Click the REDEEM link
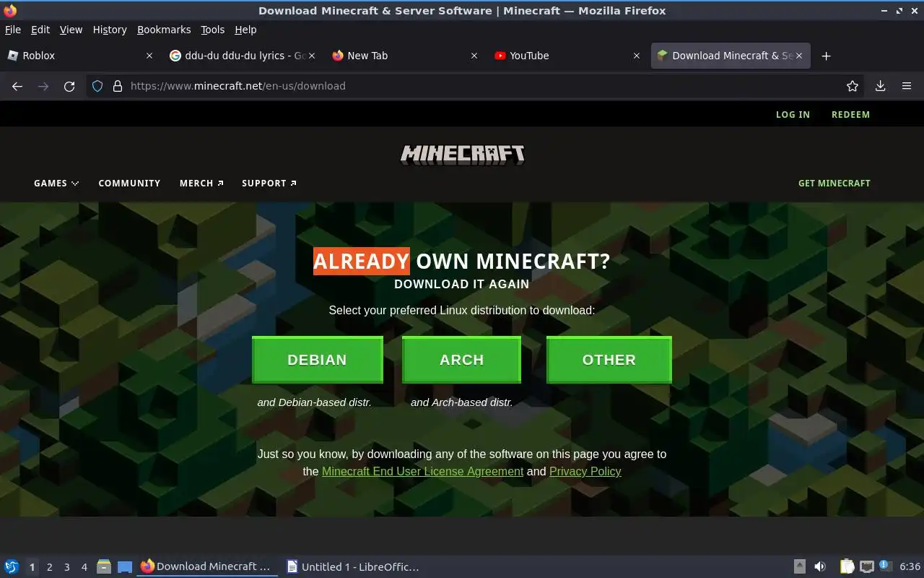The height and width of the screenshot is (578, 924). [850, 115]
